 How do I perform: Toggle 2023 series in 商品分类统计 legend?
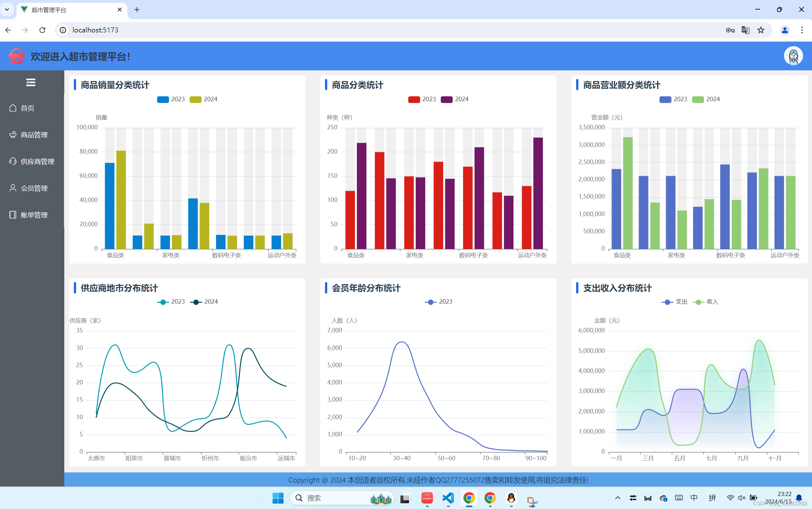422,99
